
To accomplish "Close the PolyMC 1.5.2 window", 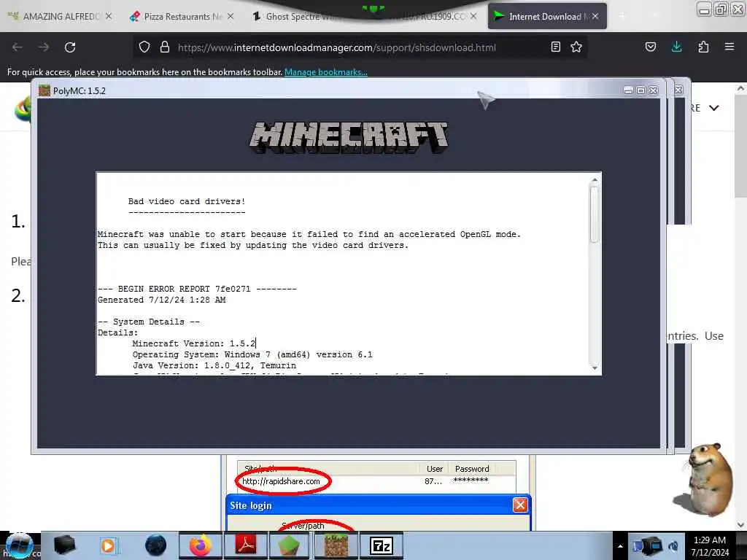I will [654, 90].
